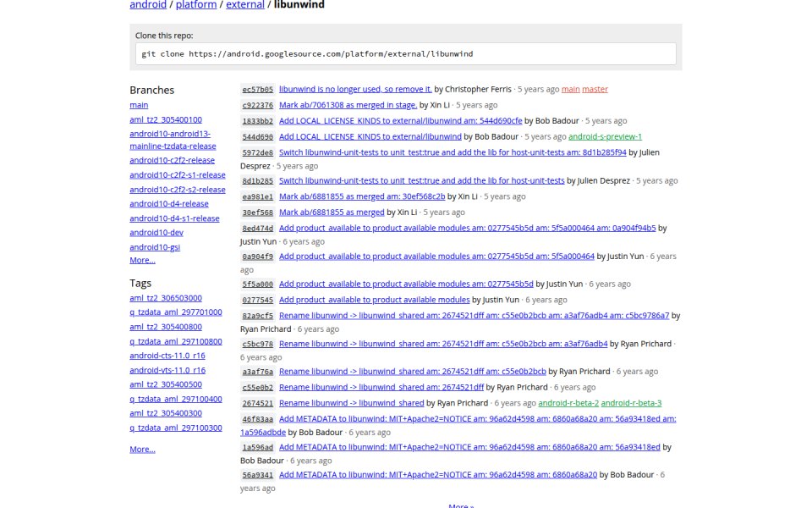This screenshot has height=508, width=812.
Task: Open the android-r-beta-3 tag label
Action: coord(631,403)
